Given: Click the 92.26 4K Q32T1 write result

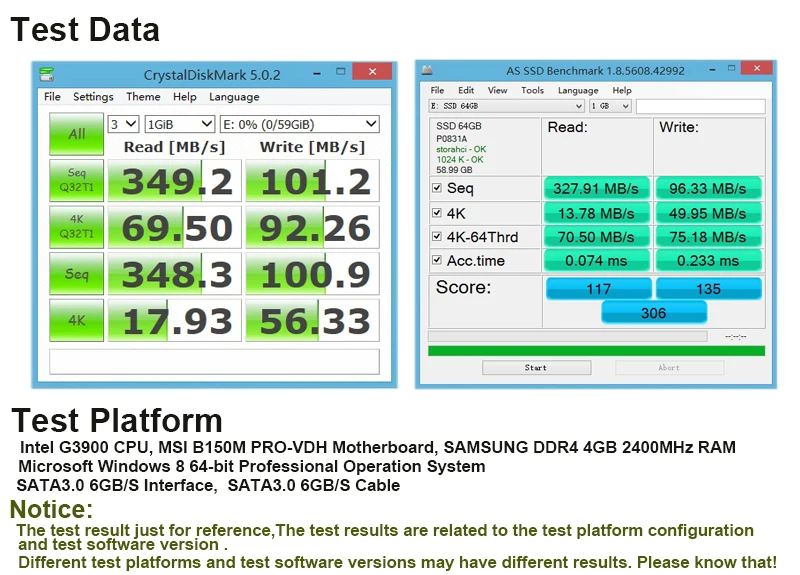Looking at the screenshot, I should (x=312, y=227).
